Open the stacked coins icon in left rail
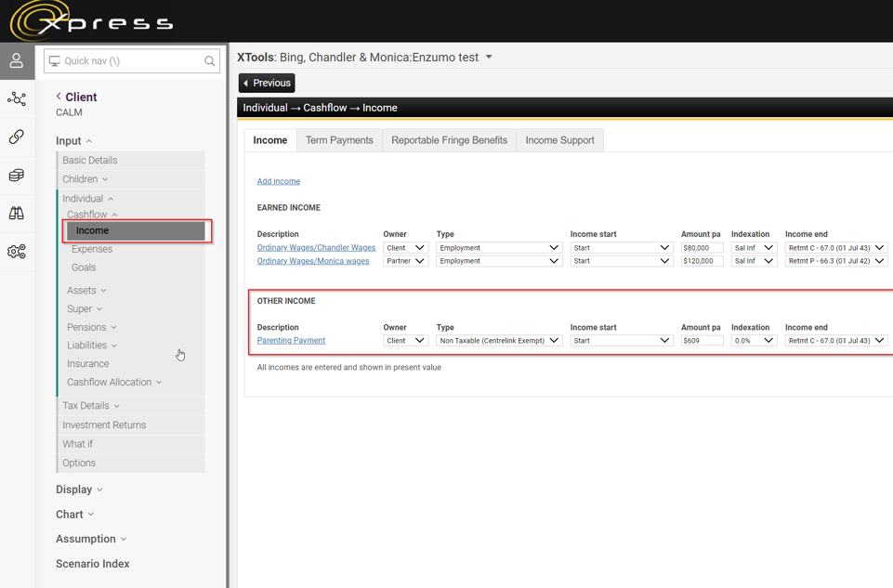Screen dimensions: 893x588 (17, 176)
